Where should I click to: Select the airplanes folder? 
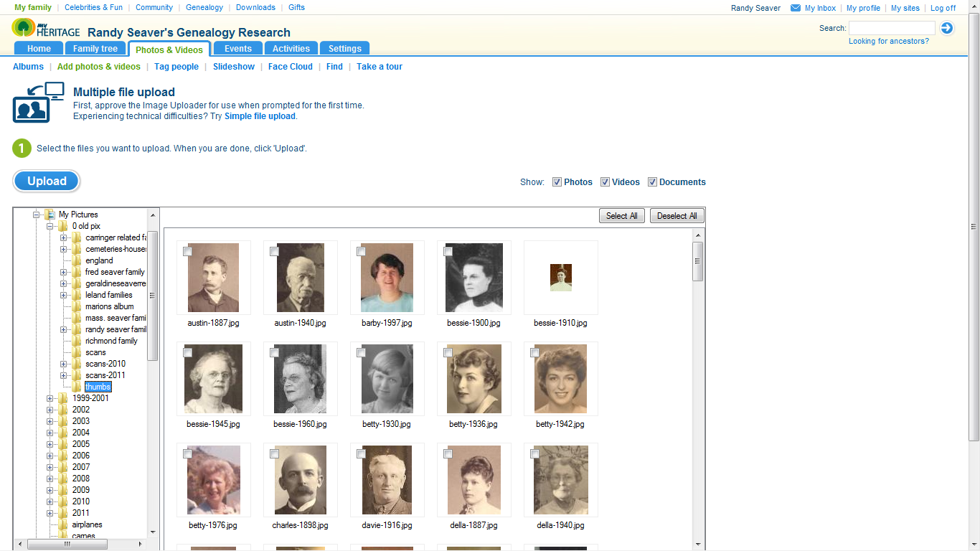(x=87, y=524)
